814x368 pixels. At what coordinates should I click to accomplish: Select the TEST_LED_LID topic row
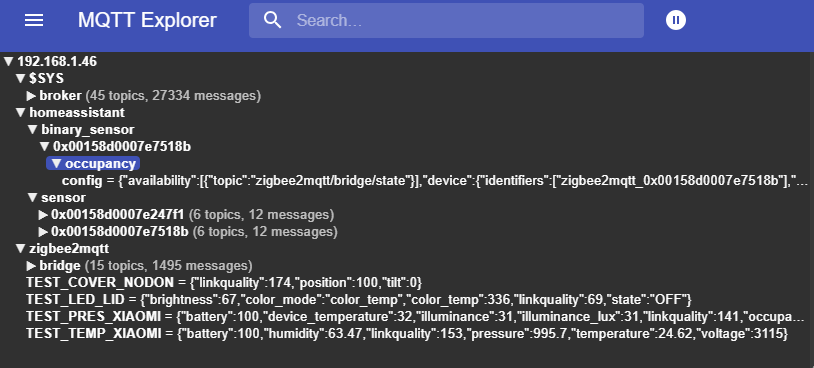tap(359, 299)
